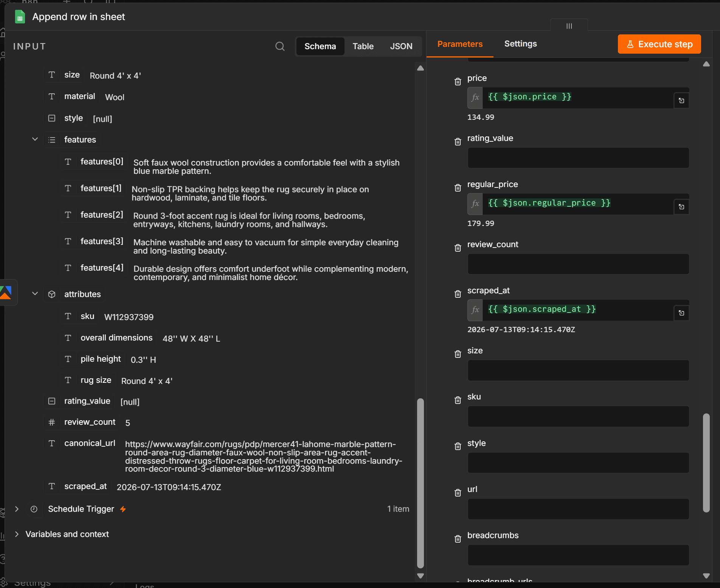The width and height of the screenshot is (720, 588).
Task: Delete the sku field via its trash icon
Action: (458, 400)
